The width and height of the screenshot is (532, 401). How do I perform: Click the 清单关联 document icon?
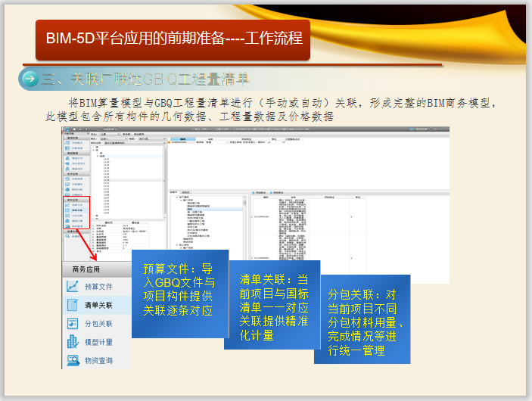pos(73,306)
